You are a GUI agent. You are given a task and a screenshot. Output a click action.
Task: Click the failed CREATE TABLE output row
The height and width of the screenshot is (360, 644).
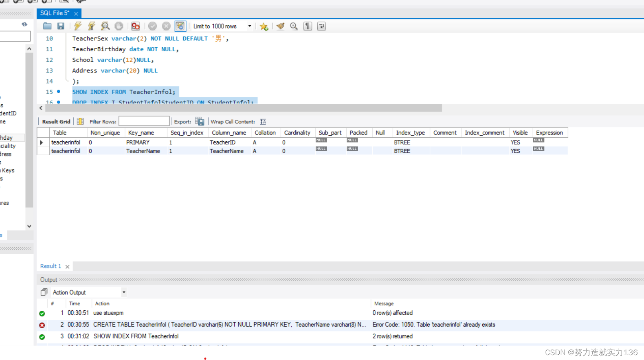point(340,325)
